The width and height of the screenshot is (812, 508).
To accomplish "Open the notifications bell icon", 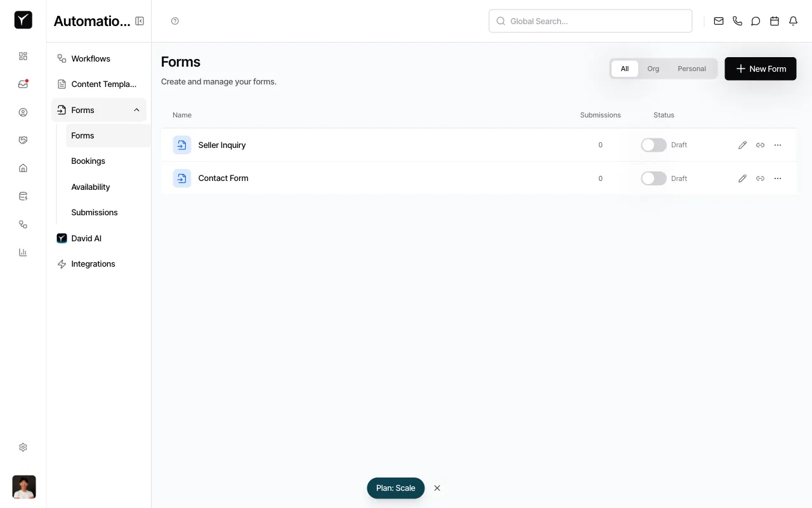I will [x=792, y=20].
